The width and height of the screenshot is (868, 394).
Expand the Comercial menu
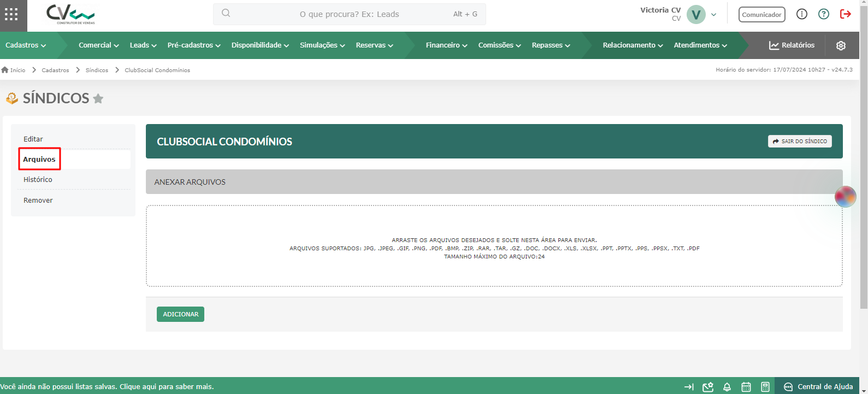tap(99, 45)
